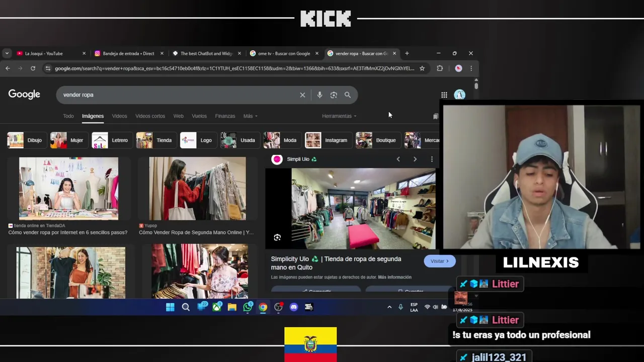Open Chrome profile avatar in toolbar
Viewport: 644px width, 362px height.
pyautogui.click(x=458, y=68)
